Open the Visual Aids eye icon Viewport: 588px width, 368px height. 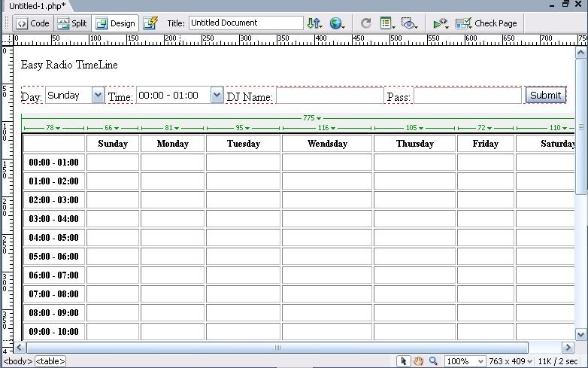click(x=409, y=23)
